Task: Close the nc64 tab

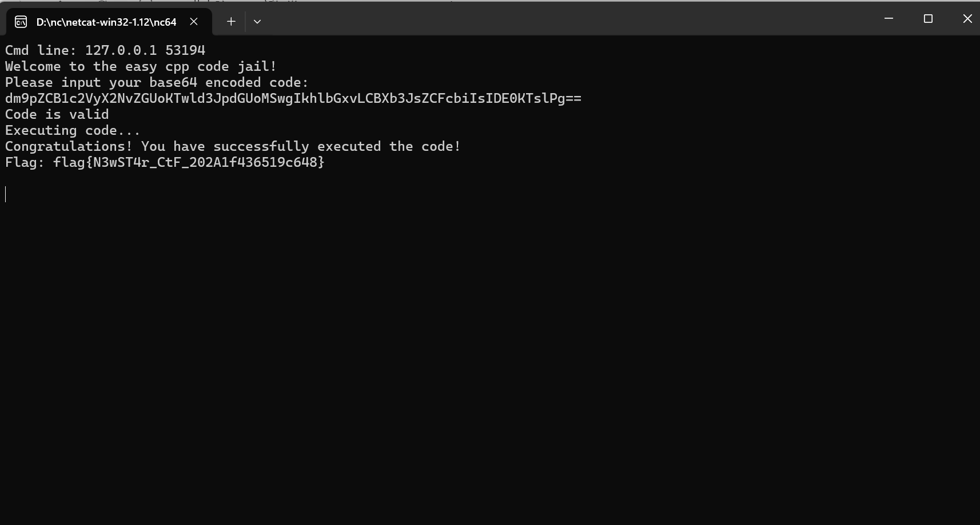Action: point(194,22)
